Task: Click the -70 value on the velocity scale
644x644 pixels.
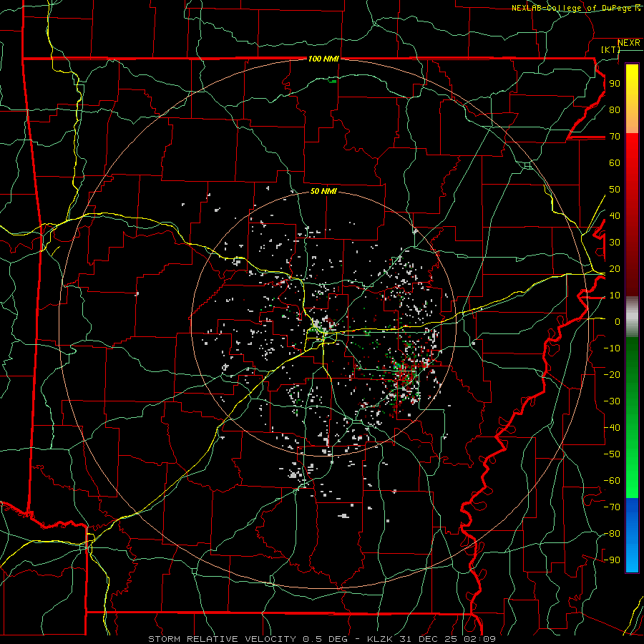Action: [612, 507]
